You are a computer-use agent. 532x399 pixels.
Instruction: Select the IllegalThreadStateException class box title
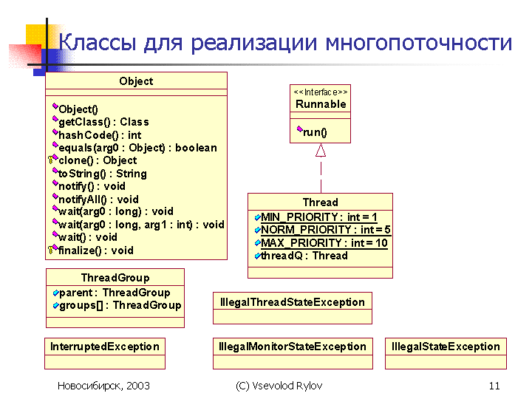coord(293,302)
